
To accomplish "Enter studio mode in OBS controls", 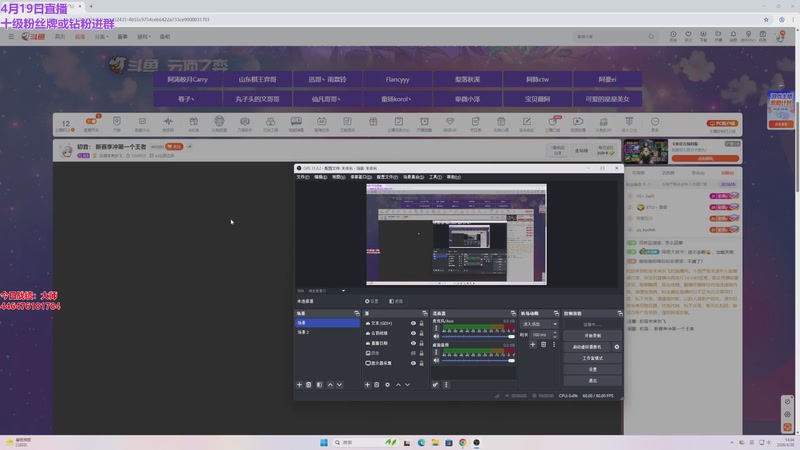I will coord(592,358).
